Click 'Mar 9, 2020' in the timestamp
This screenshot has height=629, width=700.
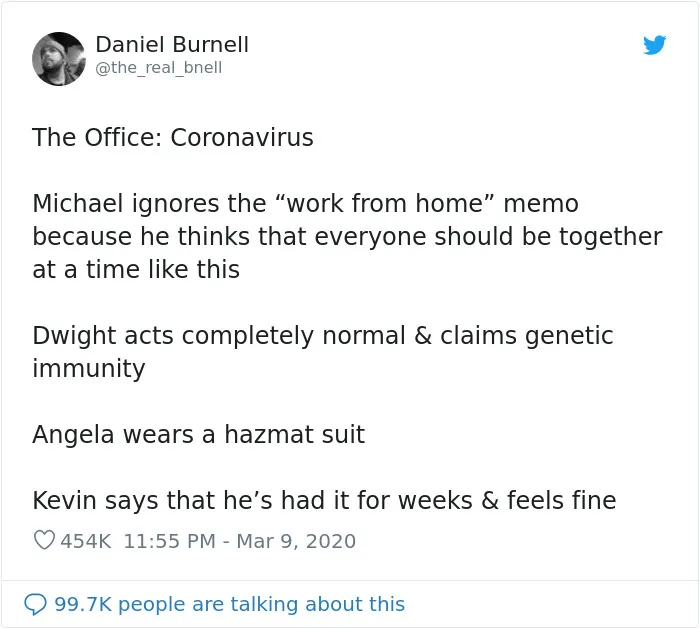296,541
